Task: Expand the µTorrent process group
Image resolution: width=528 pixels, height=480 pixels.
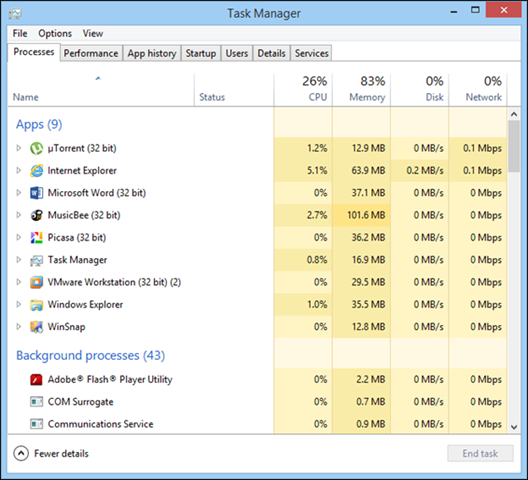Action: pyautogui.click(x=19, y=148)
